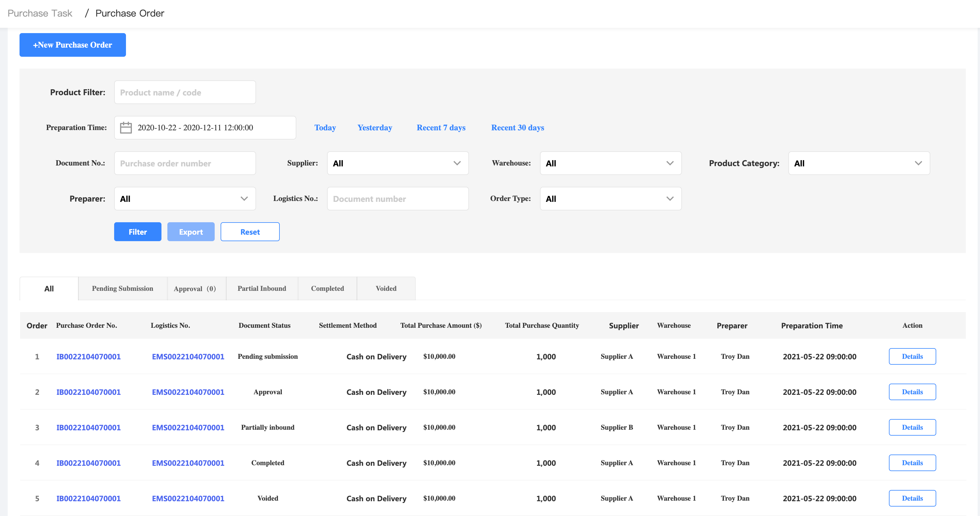Switch to the Pending Submission tab
This screenshot has width=980, height=516.
point(122,289)
